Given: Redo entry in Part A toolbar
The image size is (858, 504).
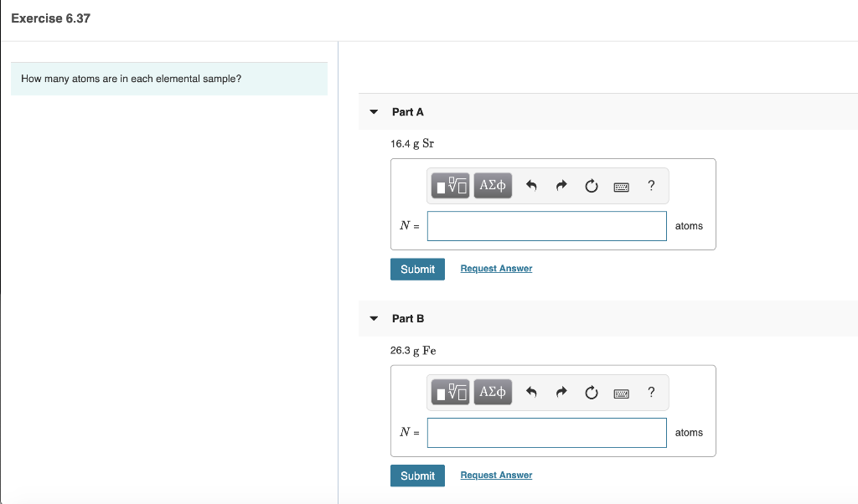Looking at the screenshot, I should coord(561,186).
